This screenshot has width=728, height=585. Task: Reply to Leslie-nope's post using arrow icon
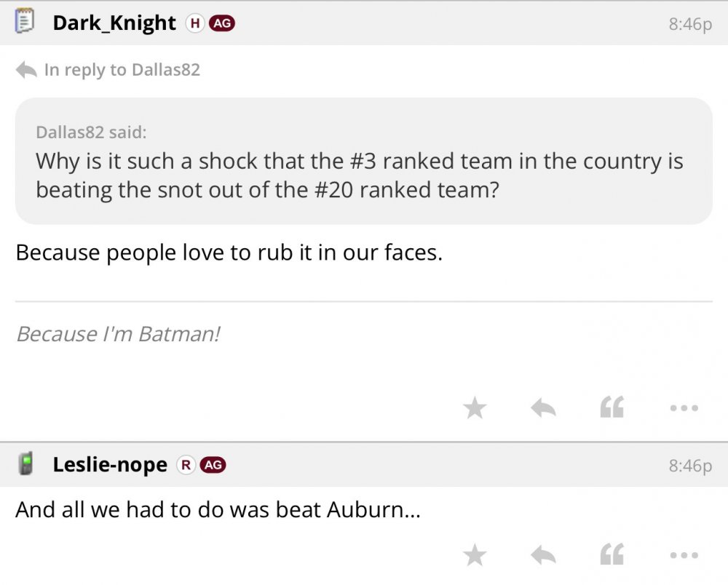click(543, 556)
